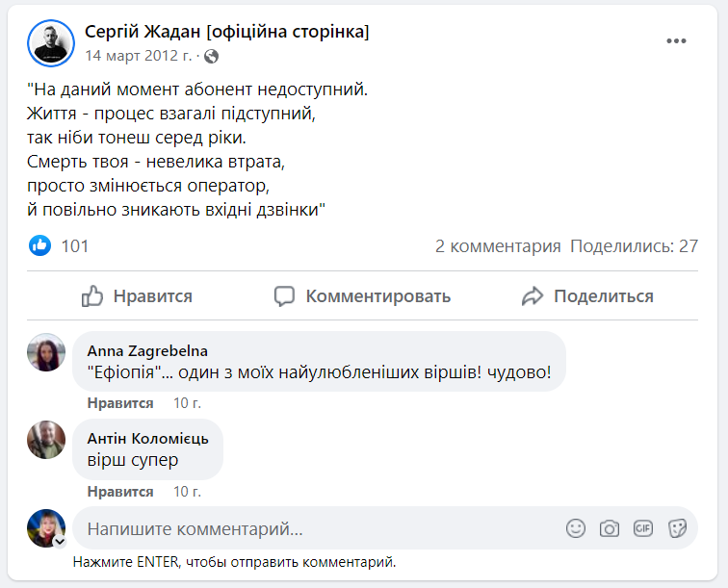
Task: Open the sticker picker icon
Action: (677, 528)
